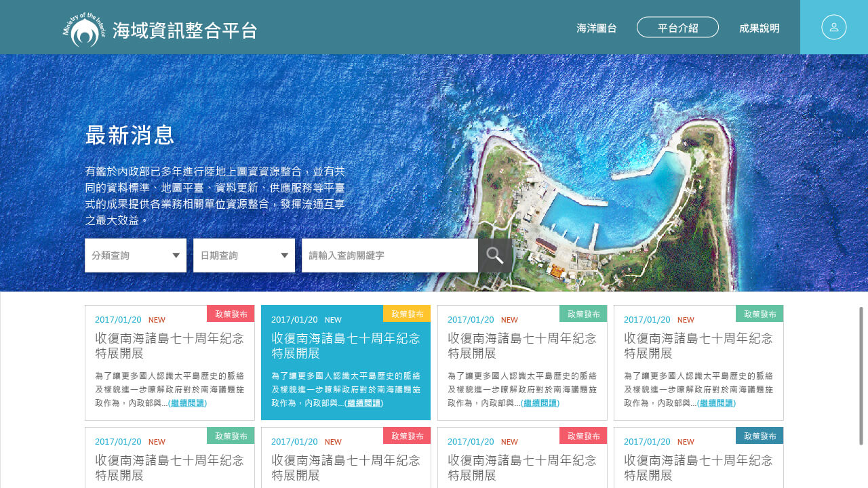This screenshot has width=868, height=488.
Task: Click the green 政策發布 tag on the third card
Action: 583,314
